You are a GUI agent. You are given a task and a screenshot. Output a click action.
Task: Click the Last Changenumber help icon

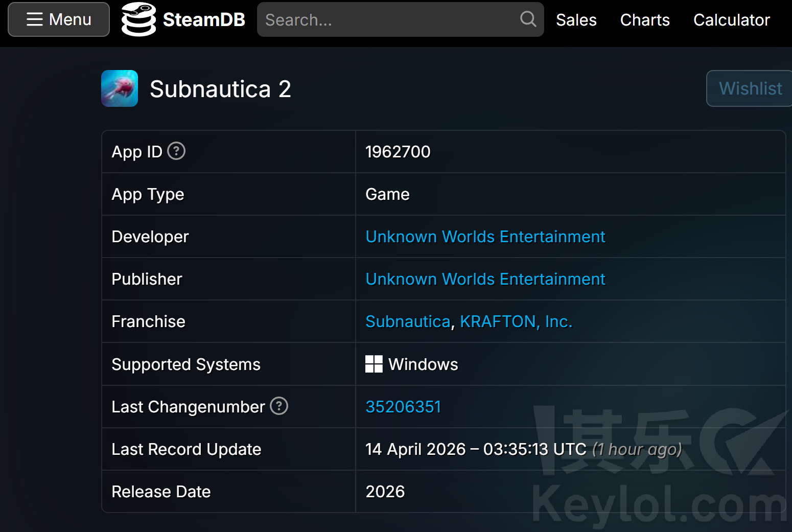(279, 406)
